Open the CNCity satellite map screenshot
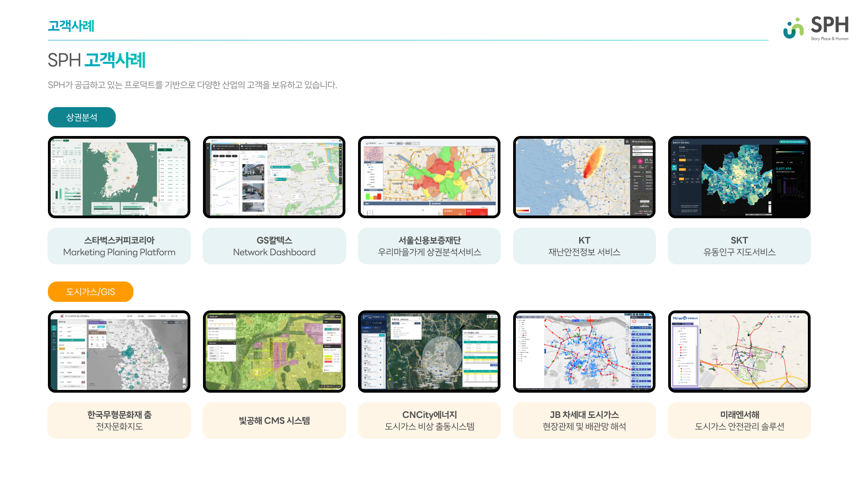 (x=429, y=352)
